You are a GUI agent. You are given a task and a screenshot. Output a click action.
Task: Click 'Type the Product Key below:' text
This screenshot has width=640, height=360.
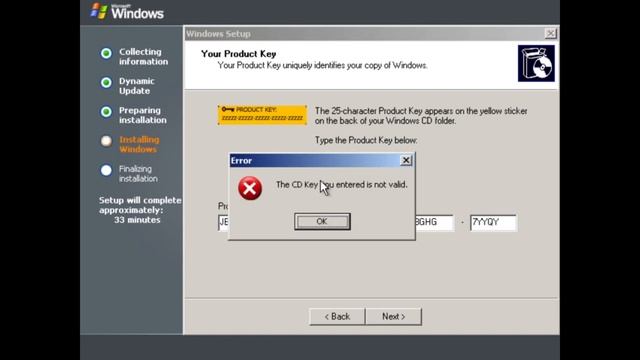(x=366, y=140)
